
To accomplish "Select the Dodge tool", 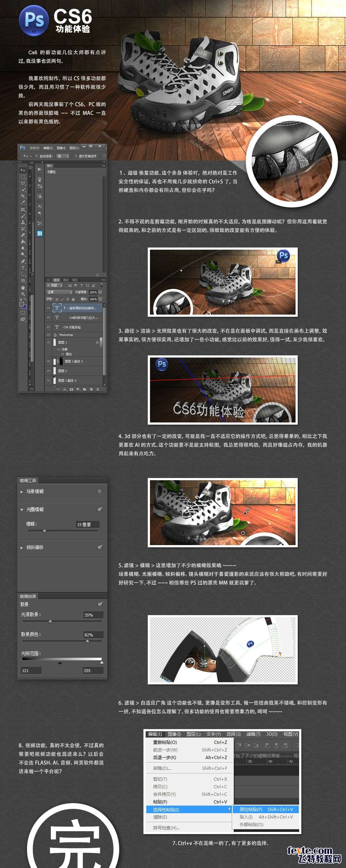I will click(x=23, y=254).
